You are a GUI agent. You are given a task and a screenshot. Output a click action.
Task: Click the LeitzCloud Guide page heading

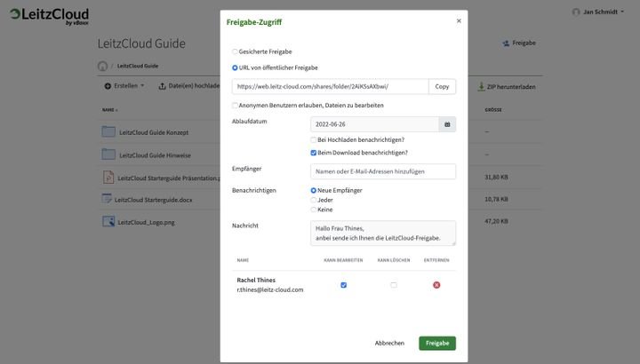coord(141,44)
